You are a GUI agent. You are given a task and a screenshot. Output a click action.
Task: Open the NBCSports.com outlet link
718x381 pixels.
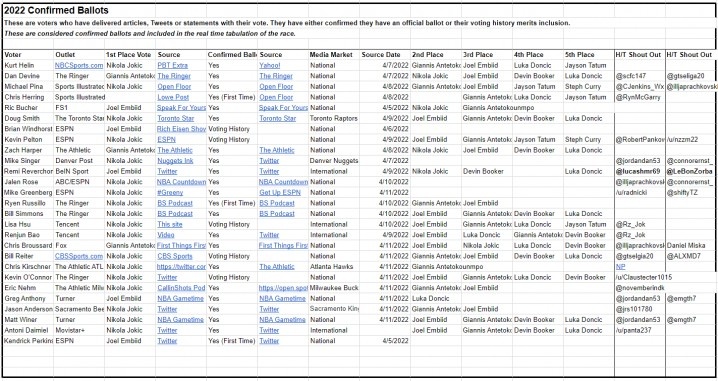[x=79, y=65]
